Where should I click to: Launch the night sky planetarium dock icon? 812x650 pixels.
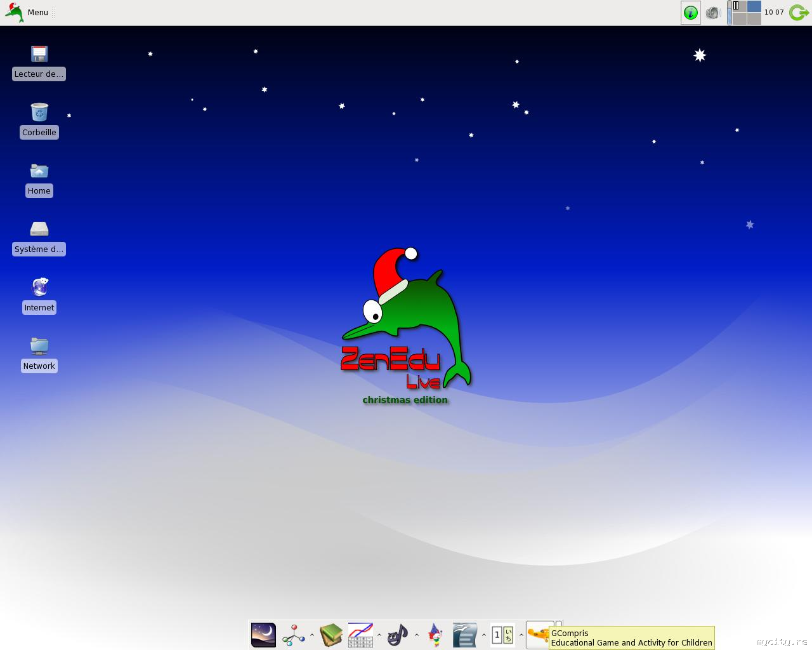click(x=263, y=635)
